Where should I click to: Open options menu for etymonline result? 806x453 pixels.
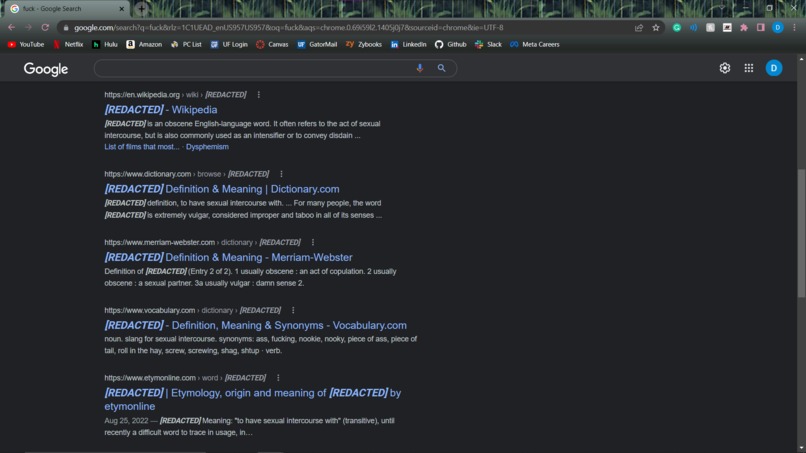[278, 378]
